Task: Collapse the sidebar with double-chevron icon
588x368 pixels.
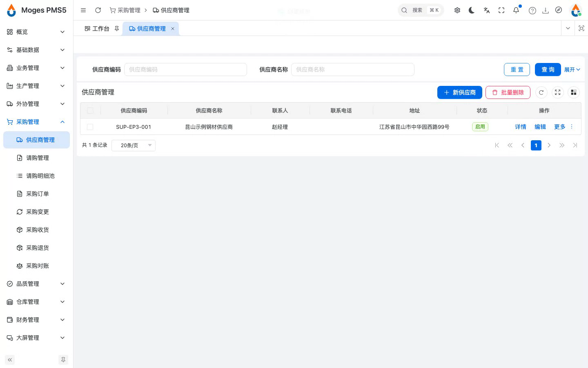Action: pyautogui.click(x=10, y=360)
